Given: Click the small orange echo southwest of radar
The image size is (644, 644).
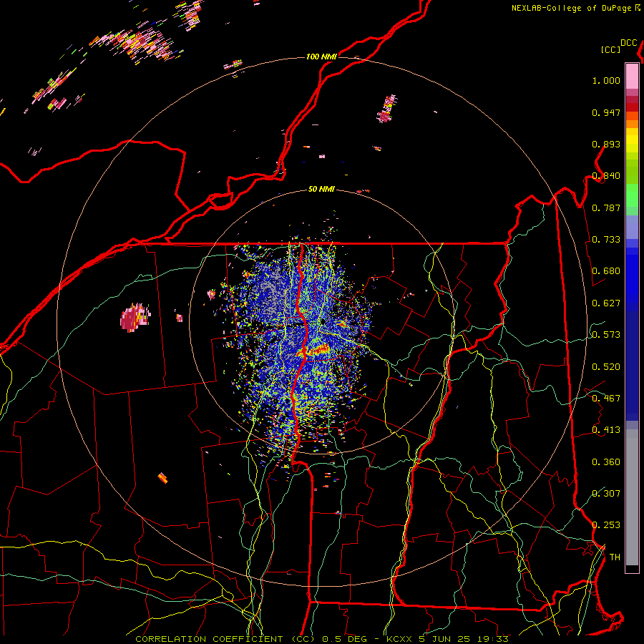Looking at the screenshot, I should 163,478.
